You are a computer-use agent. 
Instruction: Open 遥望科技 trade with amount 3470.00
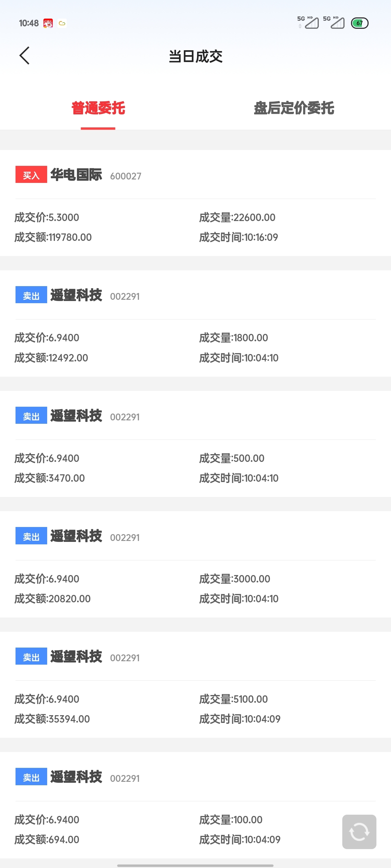point(195,444)
